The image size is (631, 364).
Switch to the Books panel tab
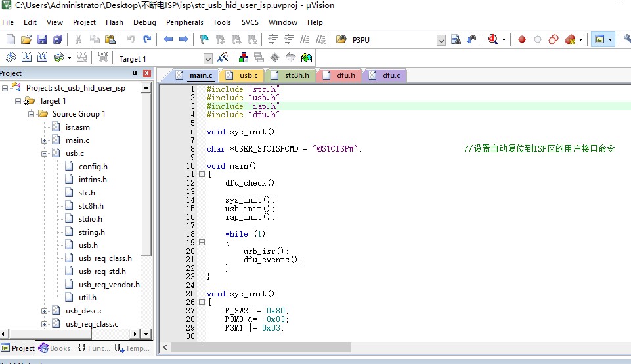(54, 348)
